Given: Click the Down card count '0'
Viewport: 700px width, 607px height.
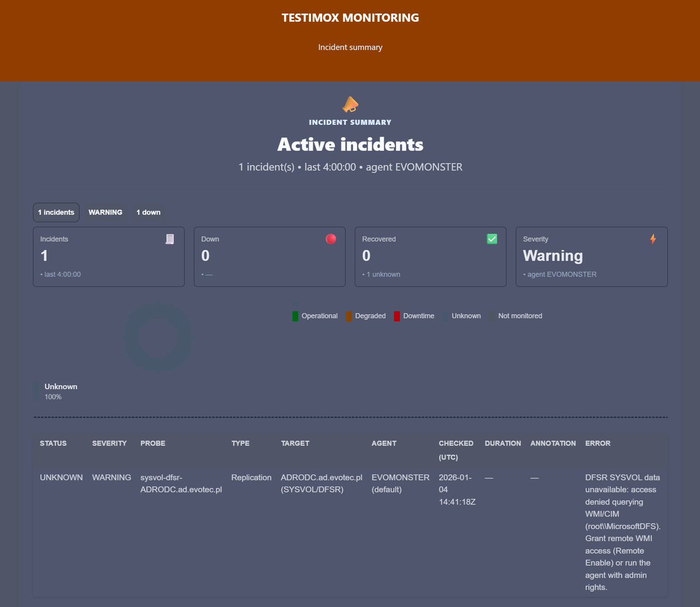Looking at the screenshot, I should coord(205,256).
